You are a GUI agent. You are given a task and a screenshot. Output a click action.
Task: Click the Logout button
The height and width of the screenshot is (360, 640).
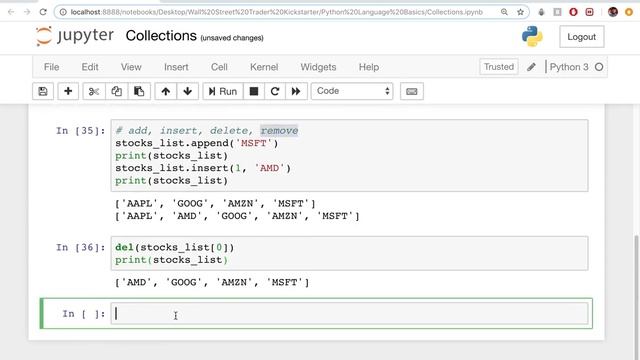pos(581,37)
